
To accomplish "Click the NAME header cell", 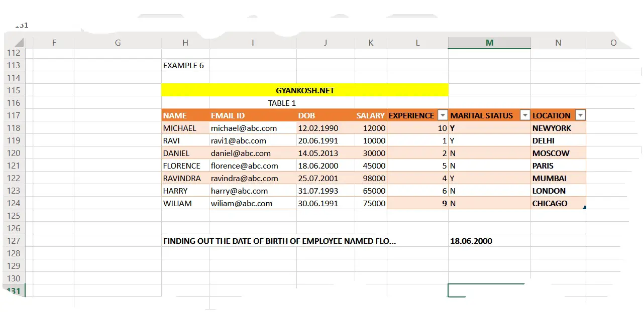I will click(185, 115).
